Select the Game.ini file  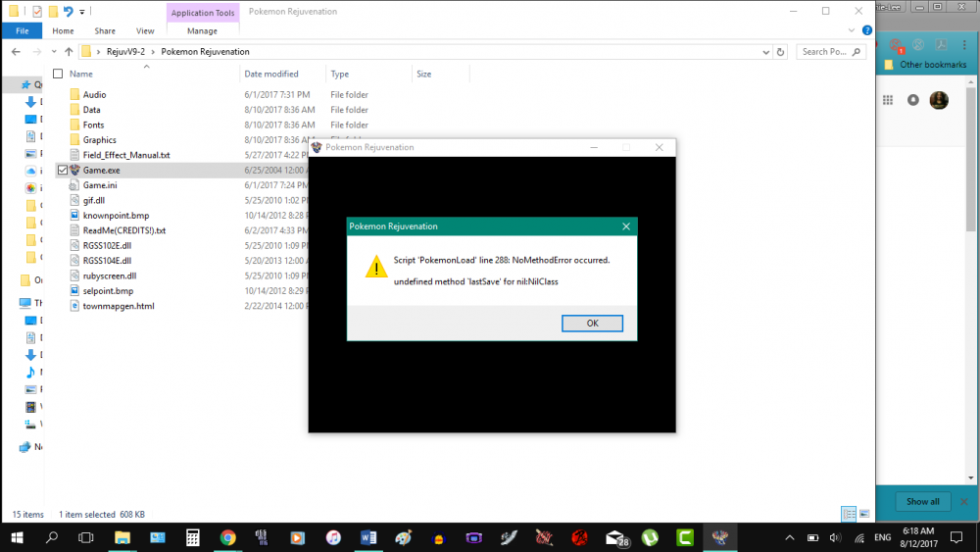(100, 185)
